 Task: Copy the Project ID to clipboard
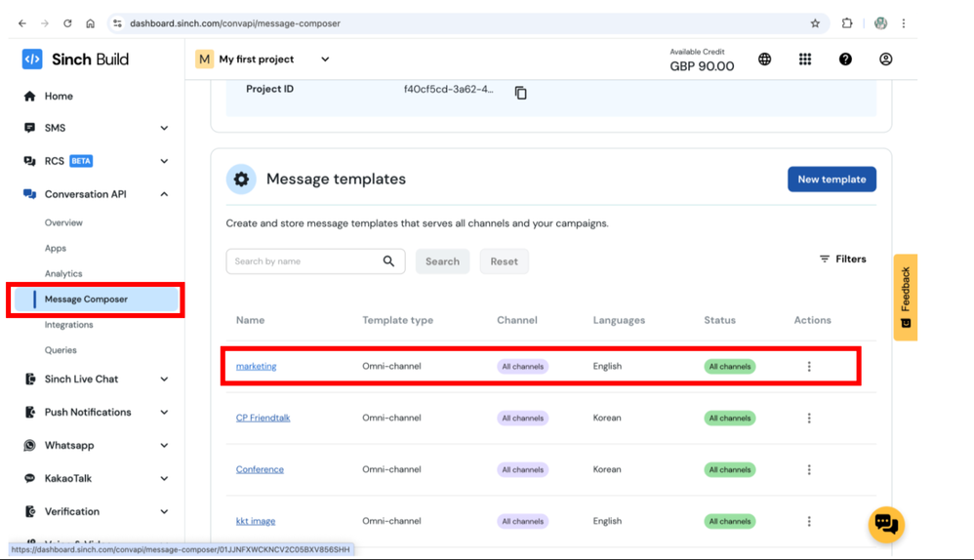click(x=520, y=93)
